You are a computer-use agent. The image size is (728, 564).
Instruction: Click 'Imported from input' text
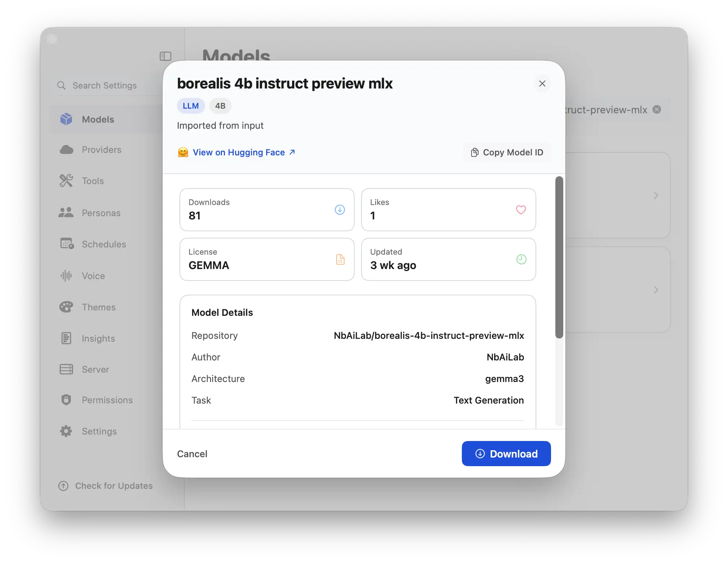click(x=220, y=125)
